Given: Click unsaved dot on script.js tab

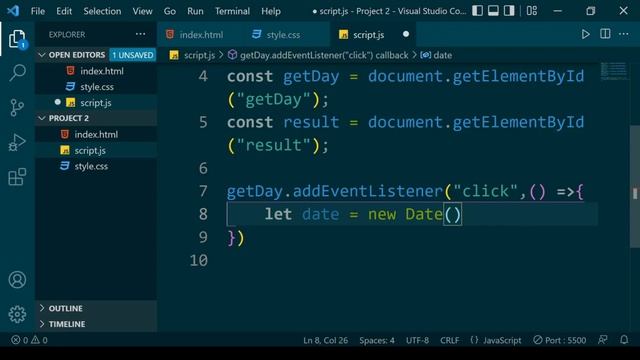Looking at the screenshot, I should click(x=406, y=34).
